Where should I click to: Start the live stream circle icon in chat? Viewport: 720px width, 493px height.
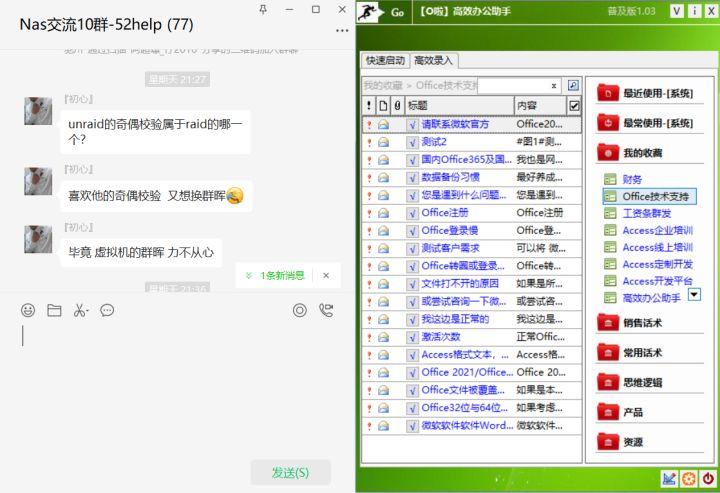300,310
